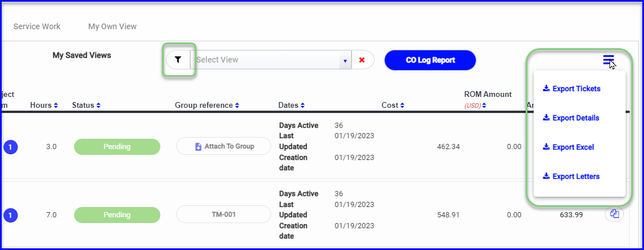Click the My Saved Views label
Image resolution: width=644 pixels, height=250 pixels.
point(82,55)
